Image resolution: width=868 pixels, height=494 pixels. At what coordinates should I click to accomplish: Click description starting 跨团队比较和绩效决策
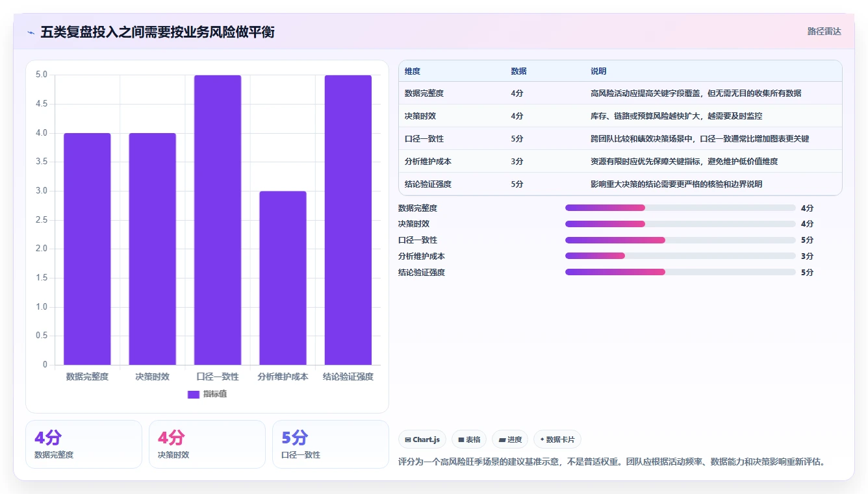point(700,139)
